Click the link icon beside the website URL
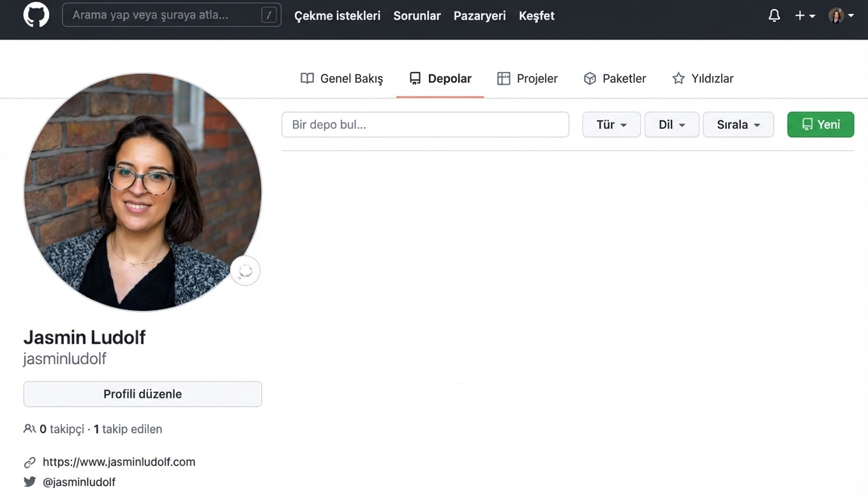 pos(29,462)
